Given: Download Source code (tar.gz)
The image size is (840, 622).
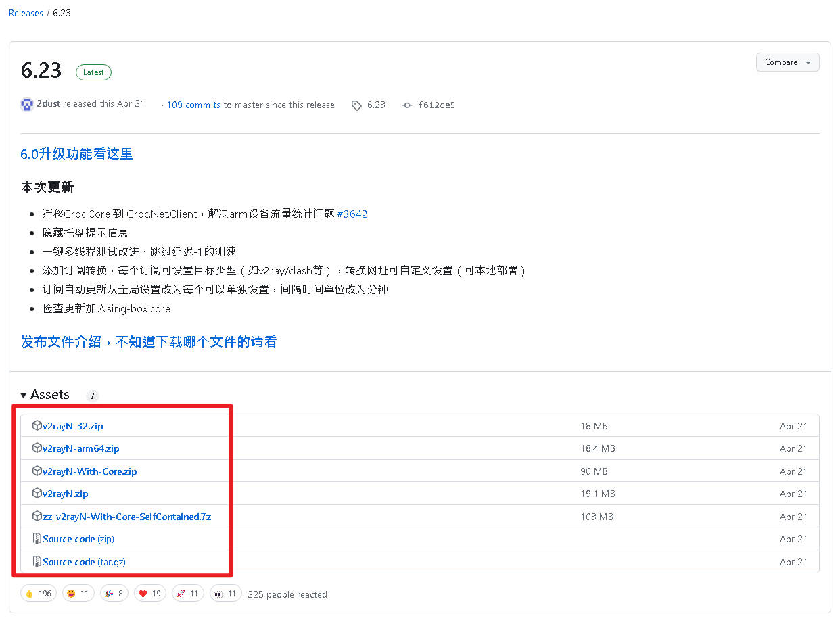Looking at the screenshot, I should tap(84, 563).
